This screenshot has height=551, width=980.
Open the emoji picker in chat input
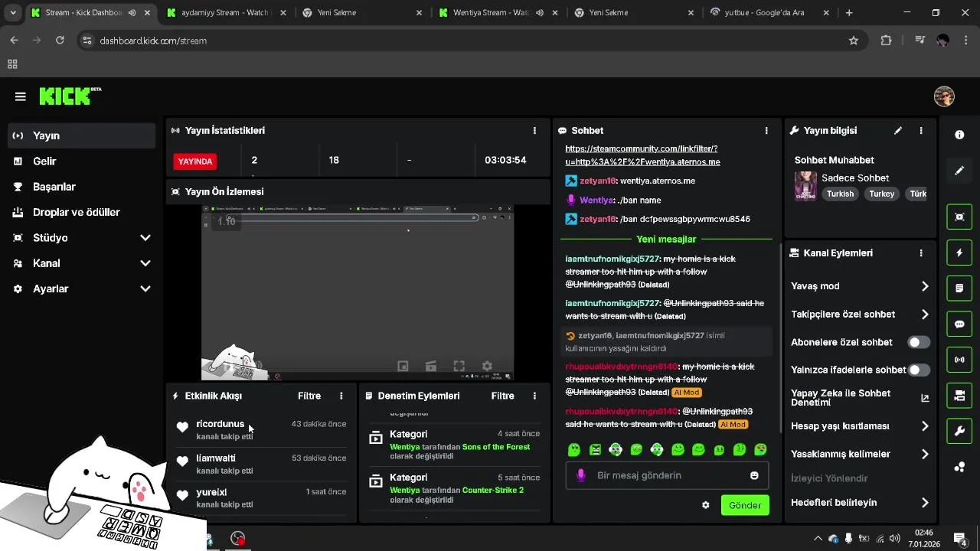[754, 475]
